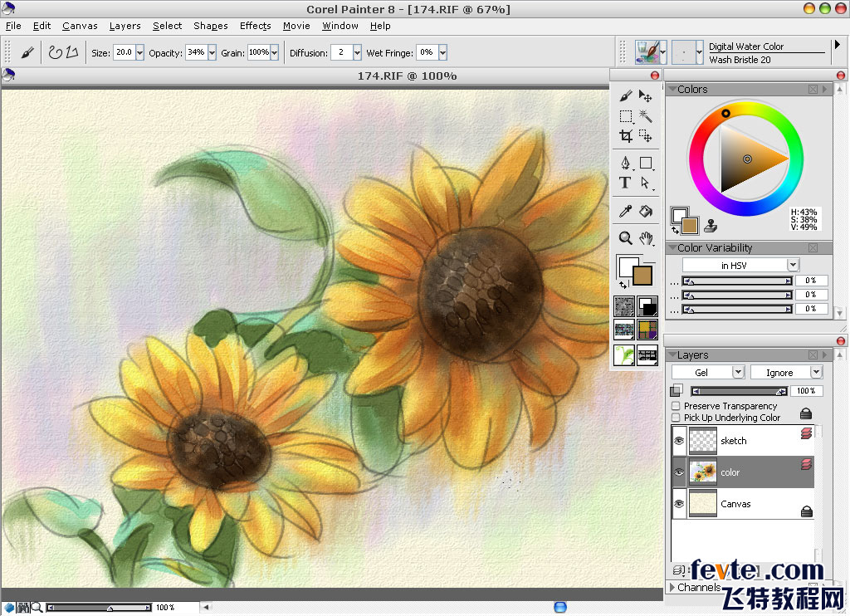The width and height of the screenshot is (850, 616).
Task: Click the layer commands button at Layers bottom
Action: pyautogui.click(x=679, y=570)
